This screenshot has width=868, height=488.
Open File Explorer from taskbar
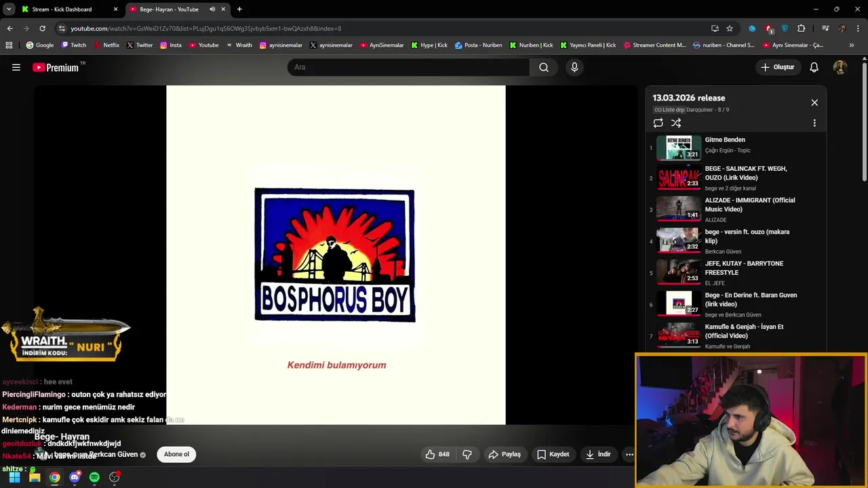(x=35, y=477)
